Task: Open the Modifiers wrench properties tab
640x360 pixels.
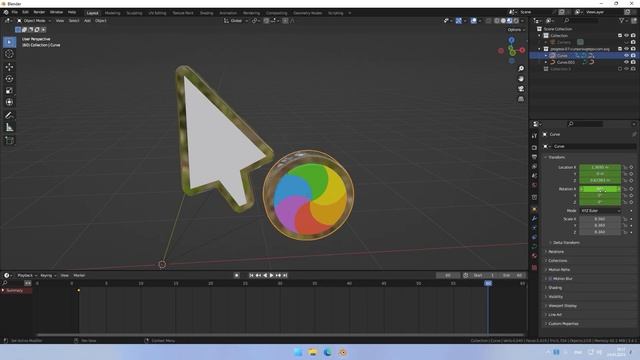Action: click(534, 218)
